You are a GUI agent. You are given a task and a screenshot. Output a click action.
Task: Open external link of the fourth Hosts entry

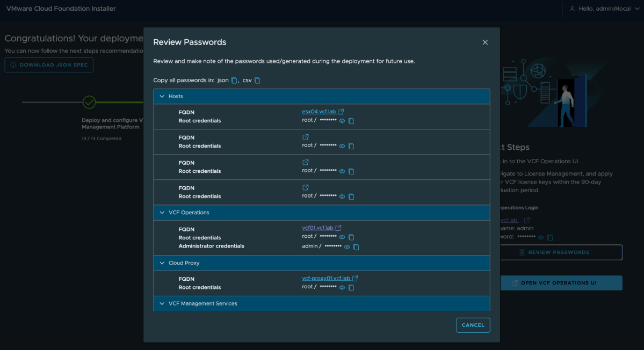tap(306, 187)
